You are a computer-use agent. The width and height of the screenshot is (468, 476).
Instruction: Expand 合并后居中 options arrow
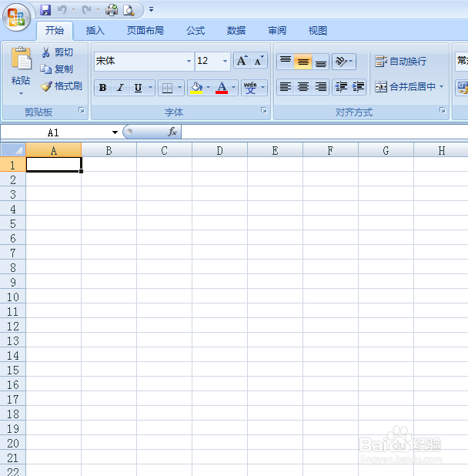coord(442,87)
